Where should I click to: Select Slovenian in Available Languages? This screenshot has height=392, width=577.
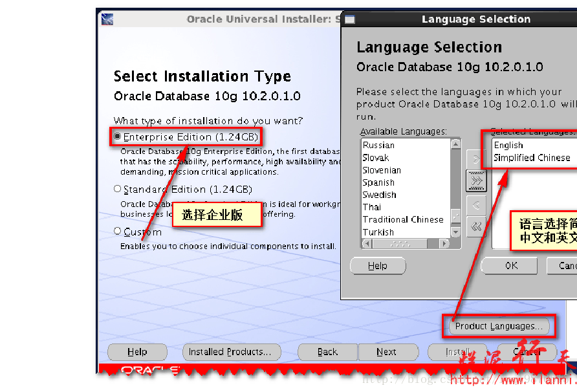click(406, 170)
